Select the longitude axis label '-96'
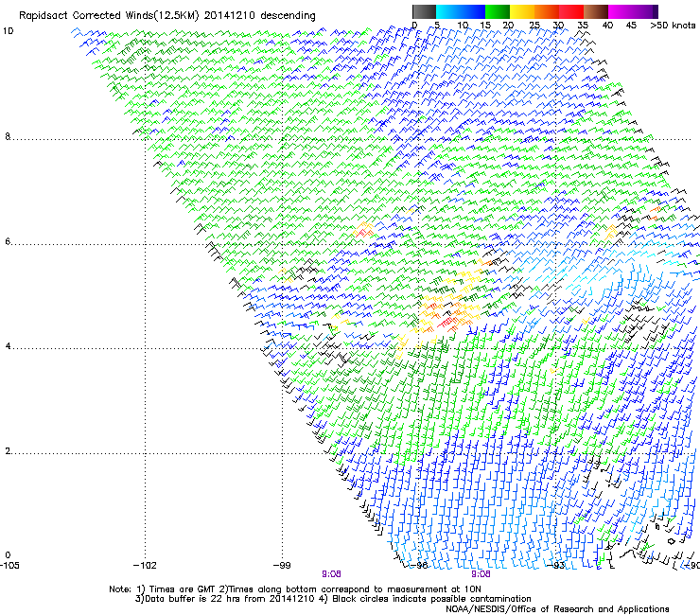Viewport: 700px width, 615px height. [419, 565]
